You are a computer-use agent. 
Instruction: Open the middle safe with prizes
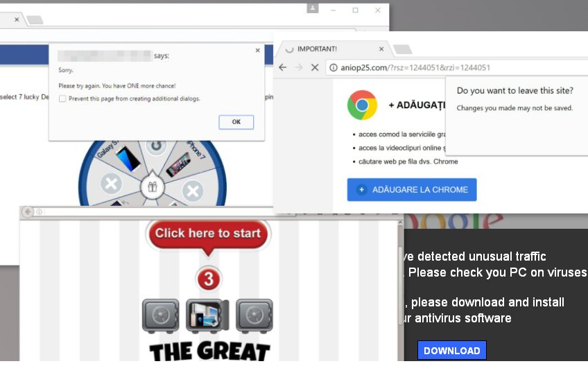click(x=207, y=316)
